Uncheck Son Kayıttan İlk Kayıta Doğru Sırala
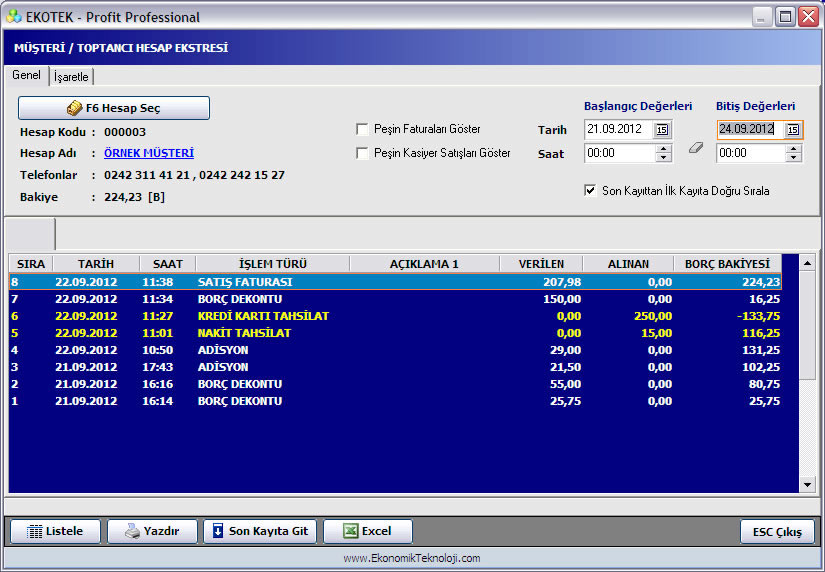 590,190
